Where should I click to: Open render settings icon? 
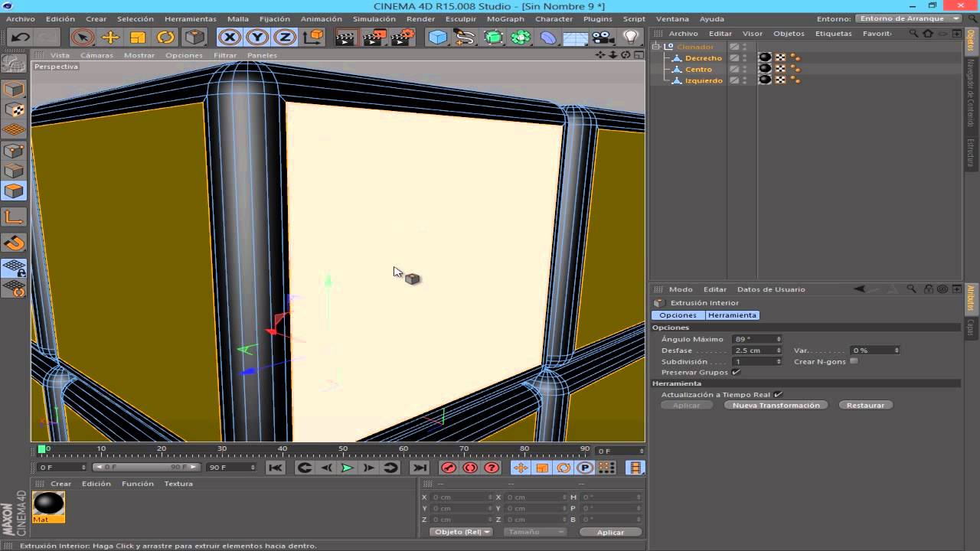point(403,37)
